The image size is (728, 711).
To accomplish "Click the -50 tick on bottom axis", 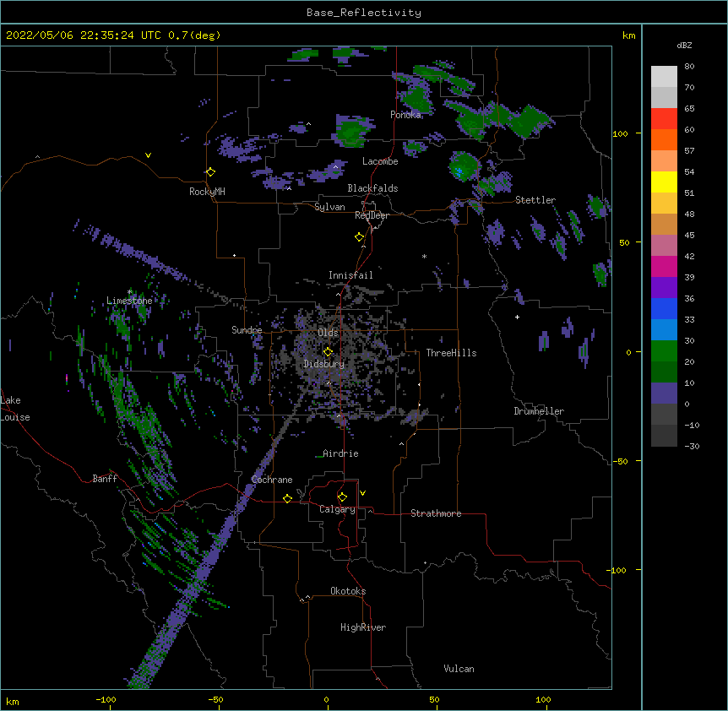I will pos(215,699).
